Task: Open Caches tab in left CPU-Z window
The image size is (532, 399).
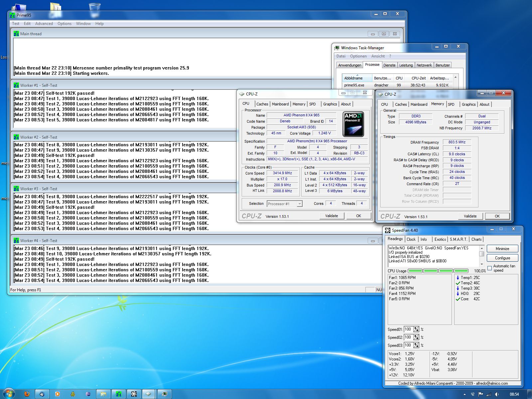Action: tap(262, 104)
